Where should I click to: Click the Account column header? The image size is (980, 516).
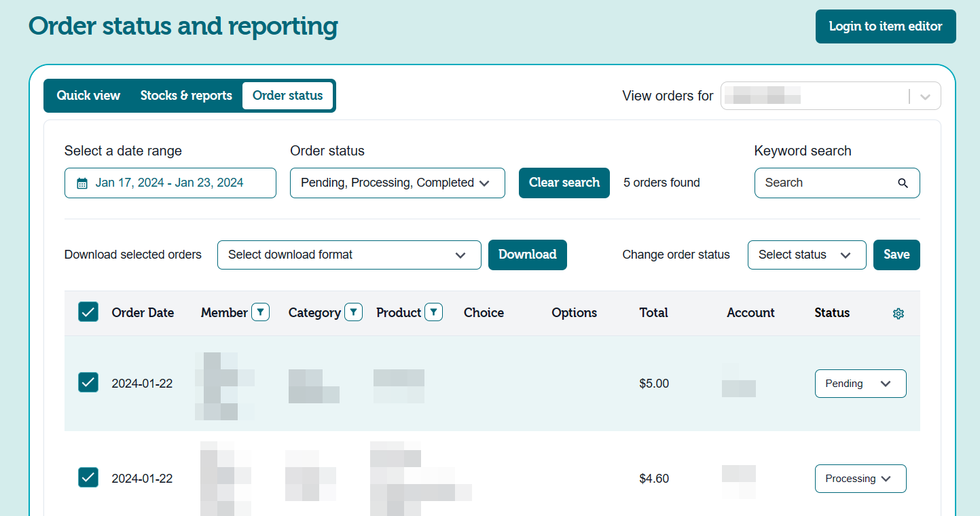click(750, 312)
